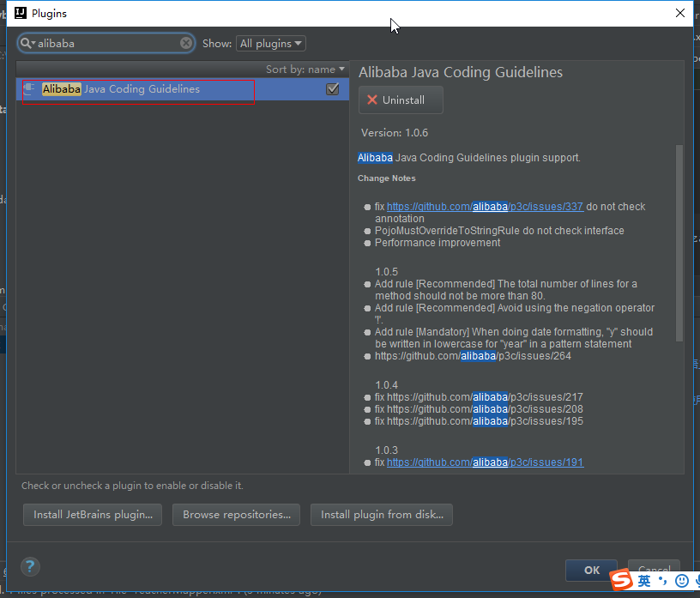Click the red X icon inside the Uninstall button
Viewport: 700px width, 598px height.
(x=371, y=100)
